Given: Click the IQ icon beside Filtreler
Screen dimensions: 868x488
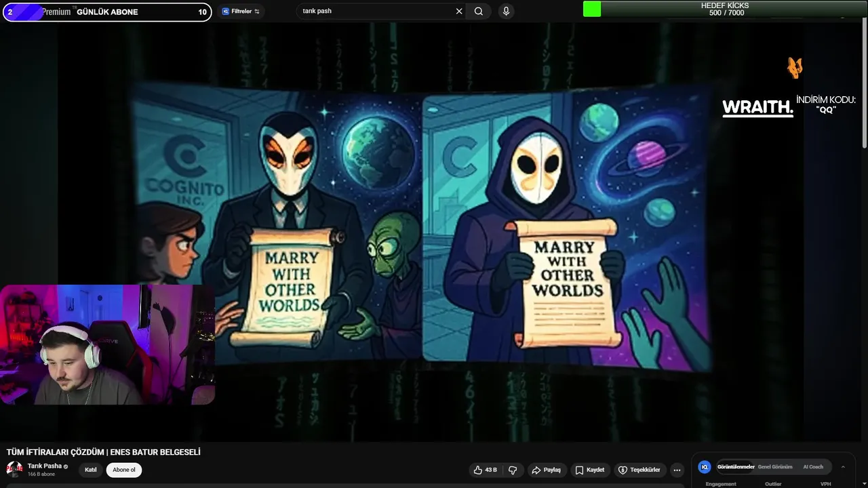Looking at the screenshot, I should point(225,12).
